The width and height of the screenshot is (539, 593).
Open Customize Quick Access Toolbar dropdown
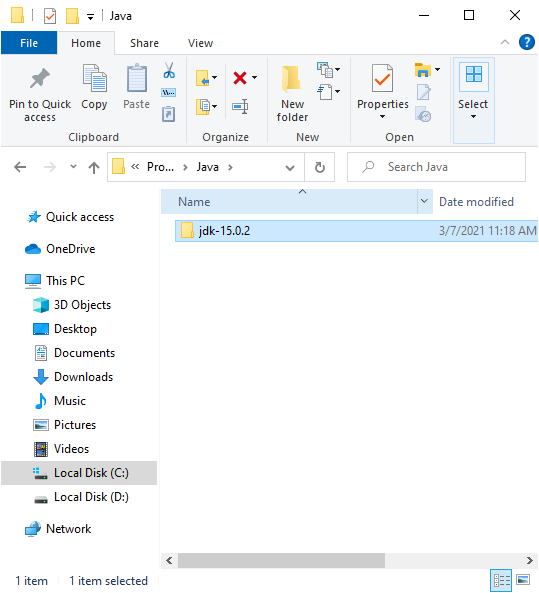click(90, 17)
